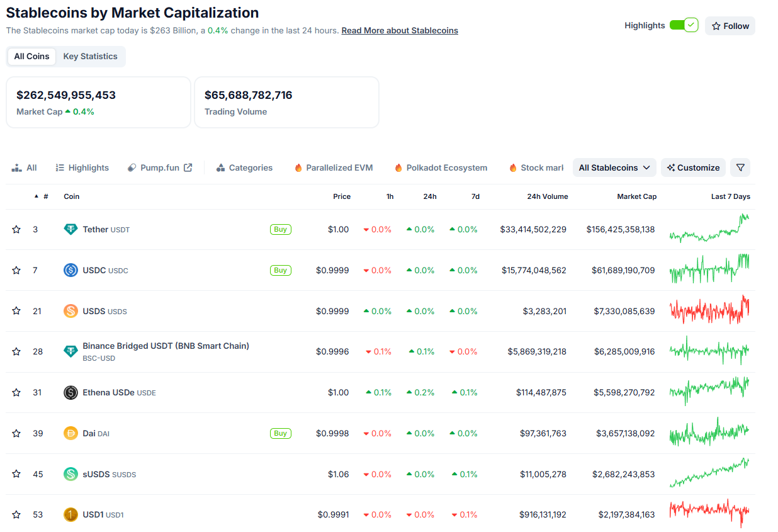Click the Binance Bridged USDT logo icon

pyautogui.click(x=71, y=351)
